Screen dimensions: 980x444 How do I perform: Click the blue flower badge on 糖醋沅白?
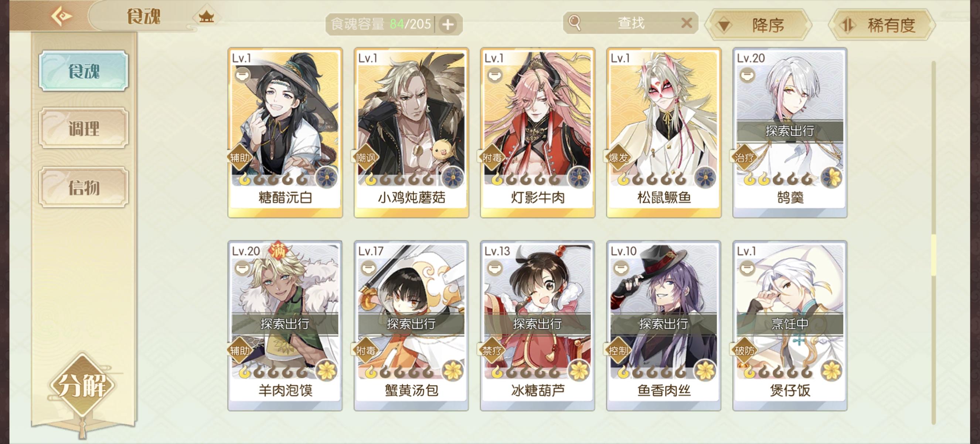pos(326,178)
